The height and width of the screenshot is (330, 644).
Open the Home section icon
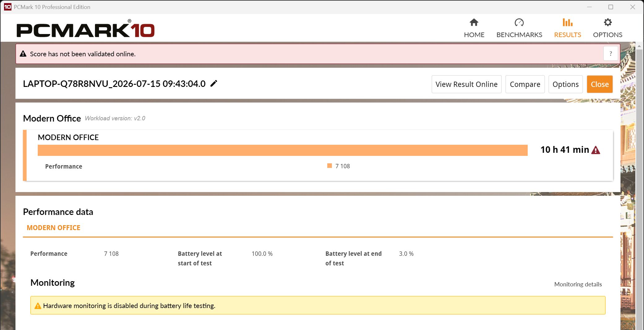474,22
